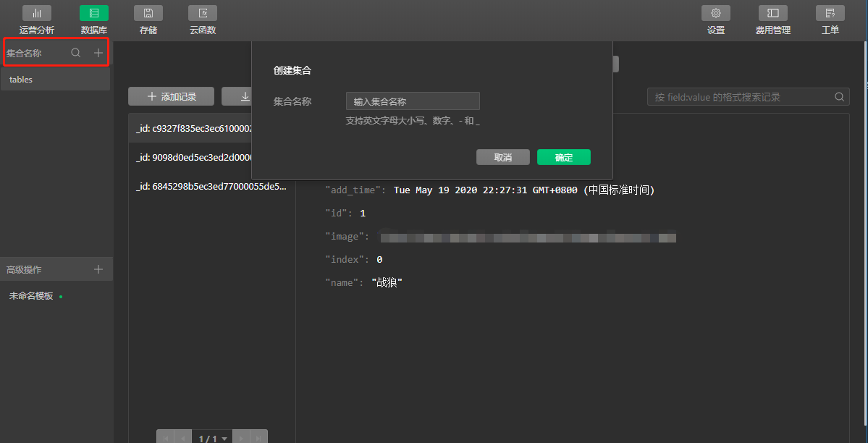868x443 pixels.
Task: Click the search icon in record search box
Action: click(839, 97)
